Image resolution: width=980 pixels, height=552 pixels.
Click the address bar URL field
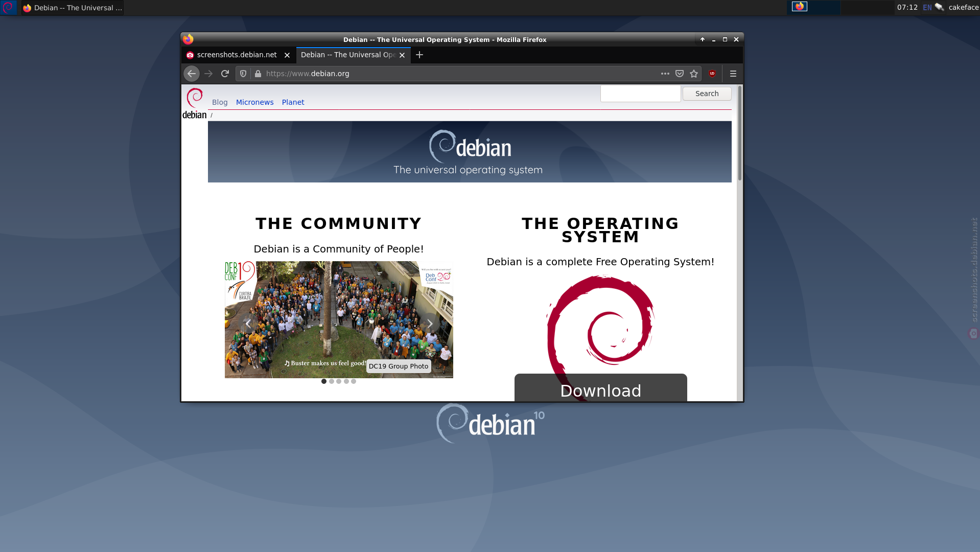(460, 74)
